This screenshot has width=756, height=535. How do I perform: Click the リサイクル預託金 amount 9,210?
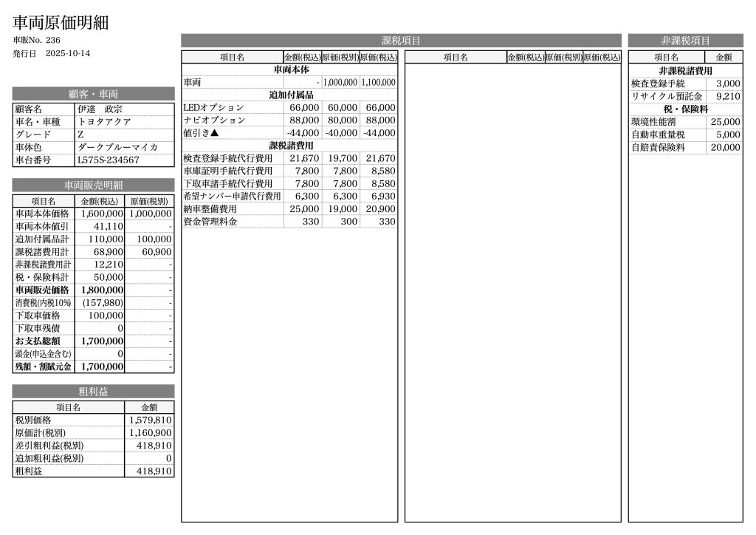pyautogui.click(x=727, y=96)
